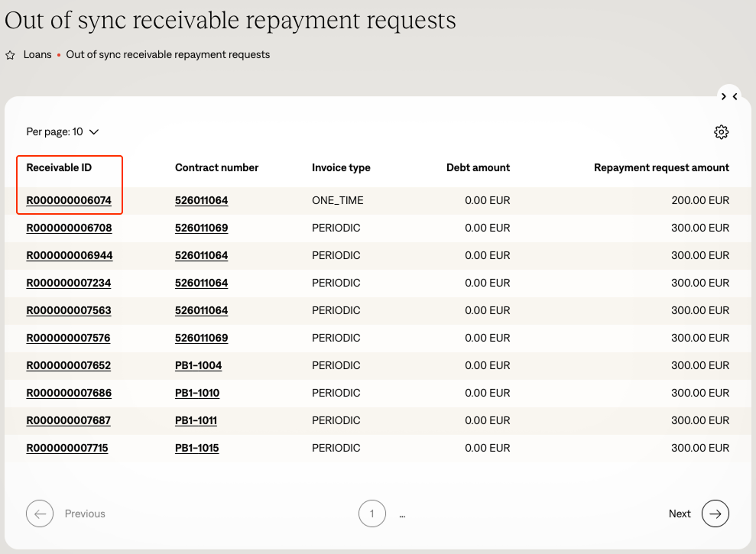Screen dimensions: 756x554
Task: Open contract 526011069 in second row
Action: [x=201, y=228]
